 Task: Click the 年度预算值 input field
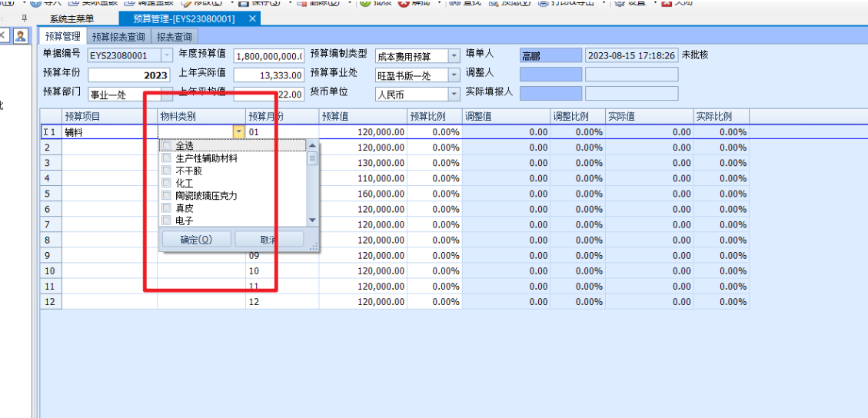pos(269,56)
